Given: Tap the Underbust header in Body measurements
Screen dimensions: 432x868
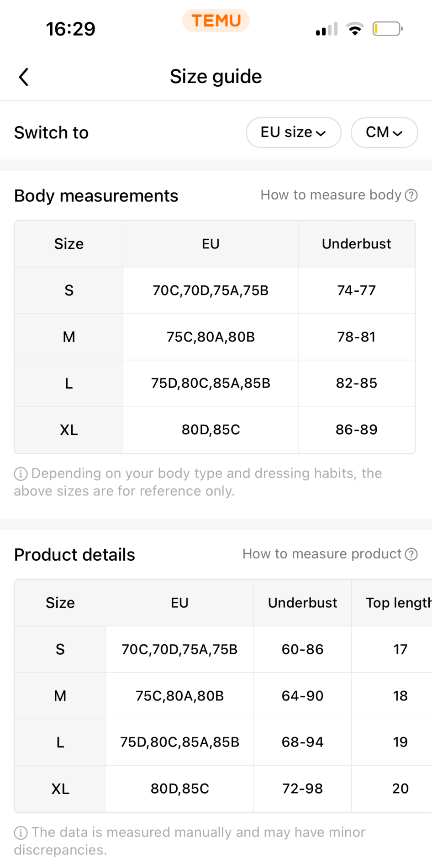Looking at the screenshot, I should [x=356, y=244].
